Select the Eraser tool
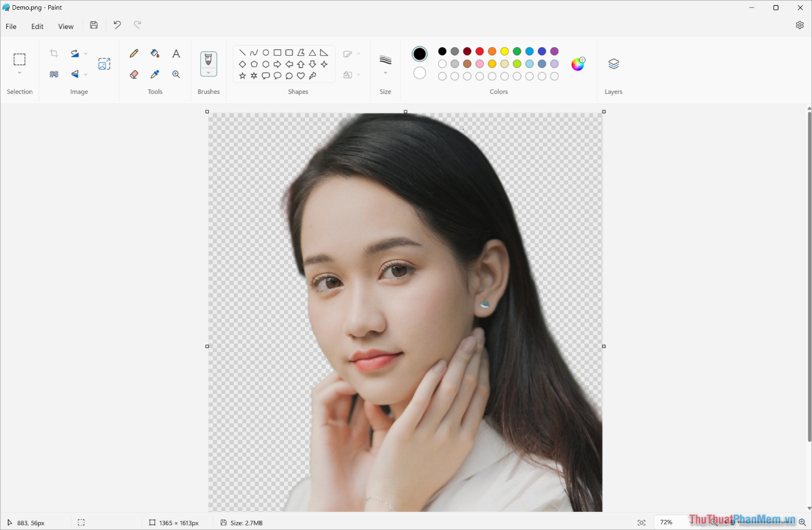The height and width of the screenshot is (530, 812). (133, 74)
